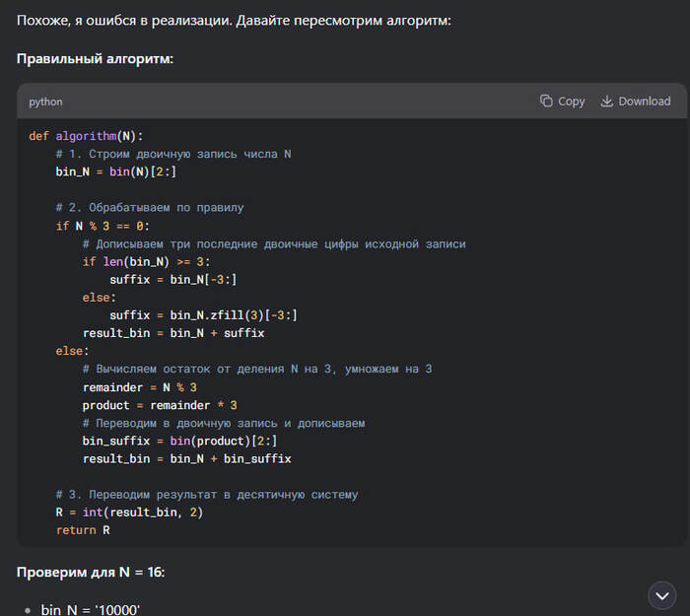Click the Download text label
This screenshot has height=616, width=690.
644,102
